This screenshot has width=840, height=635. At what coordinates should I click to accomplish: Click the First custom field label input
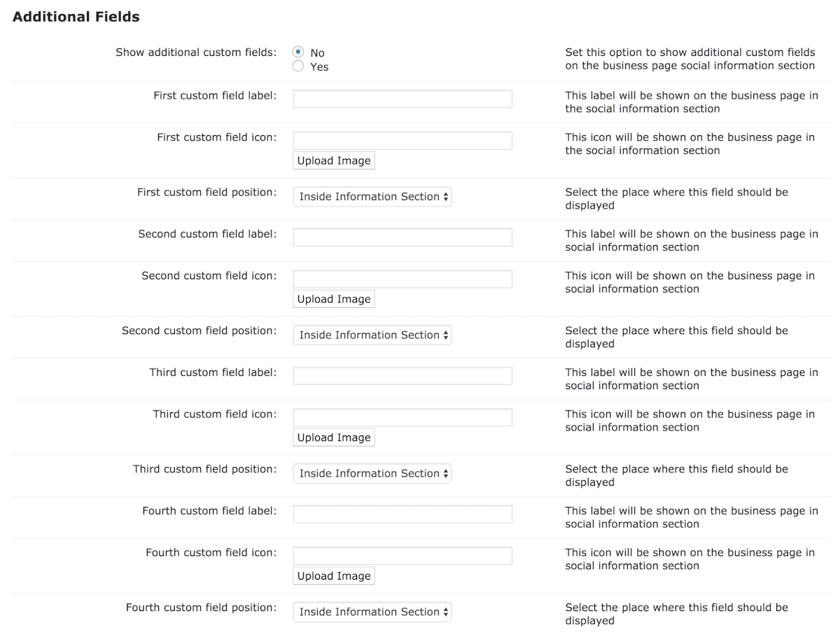pos(402,99)
